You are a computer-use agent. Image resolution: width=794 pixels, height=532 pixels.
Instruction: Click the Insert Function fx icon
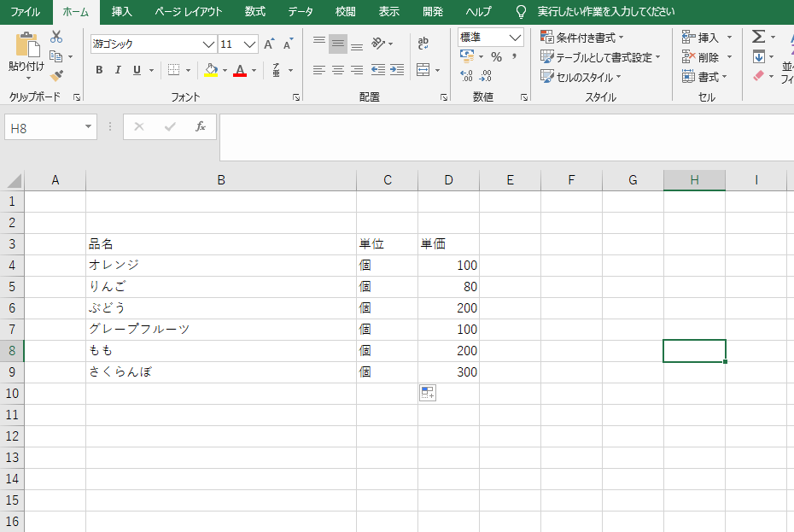pos(201,126)
